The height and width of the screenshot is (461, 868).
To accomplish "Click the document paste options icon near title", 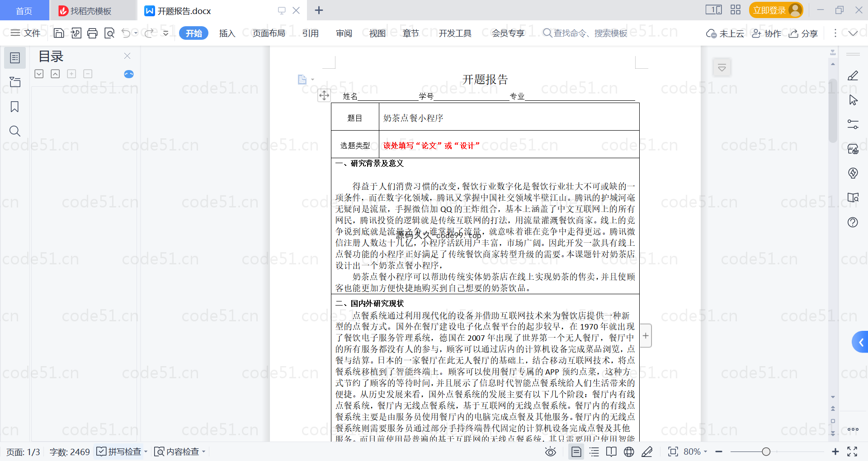I will point(303,80).
